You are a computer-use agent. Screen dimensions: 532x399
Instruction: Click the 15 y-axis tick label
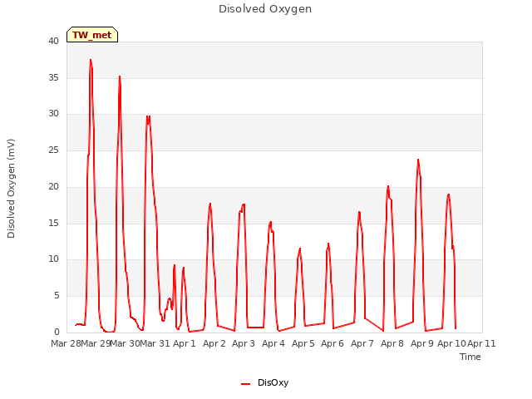pyautogui.click(x=53, y=223)
